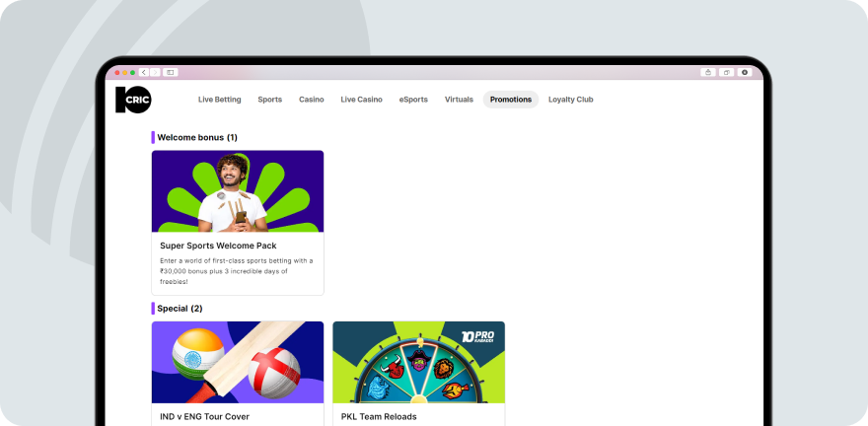Open the Loyalty Club page
This screenshot has height=426, width=868.
[x=571, y=100]
